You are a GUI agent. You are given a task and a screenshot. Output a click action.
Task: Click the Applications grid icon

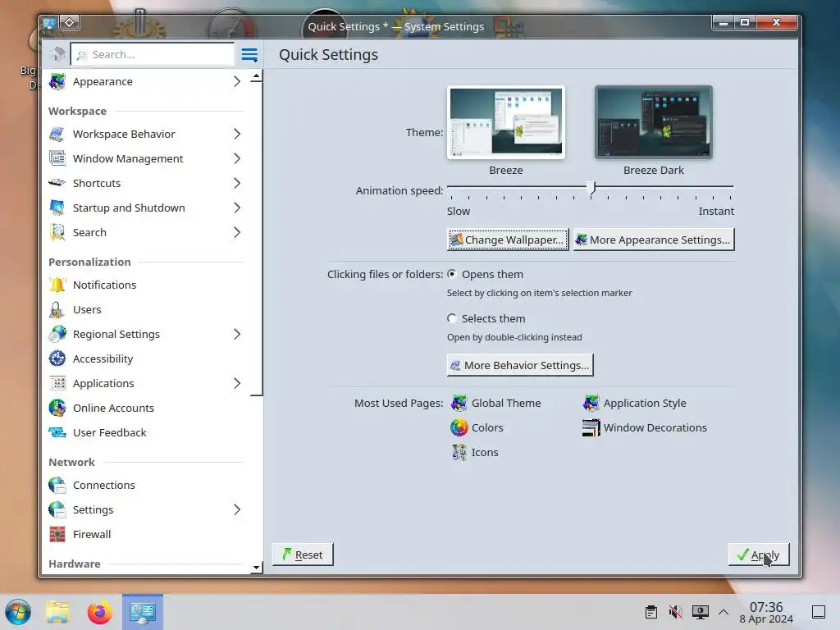(57, 384)
